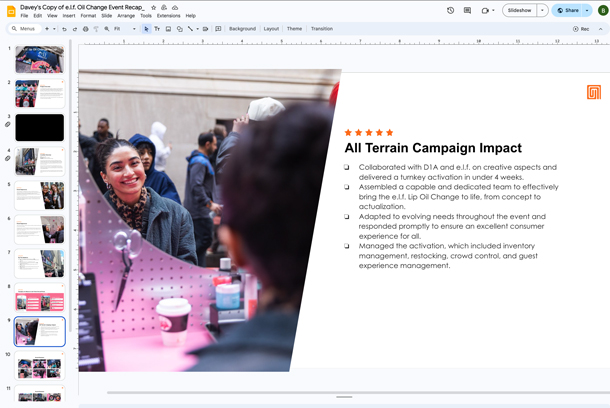Click the print icon
Screen dimensions: 610x408
coord(86,29)
